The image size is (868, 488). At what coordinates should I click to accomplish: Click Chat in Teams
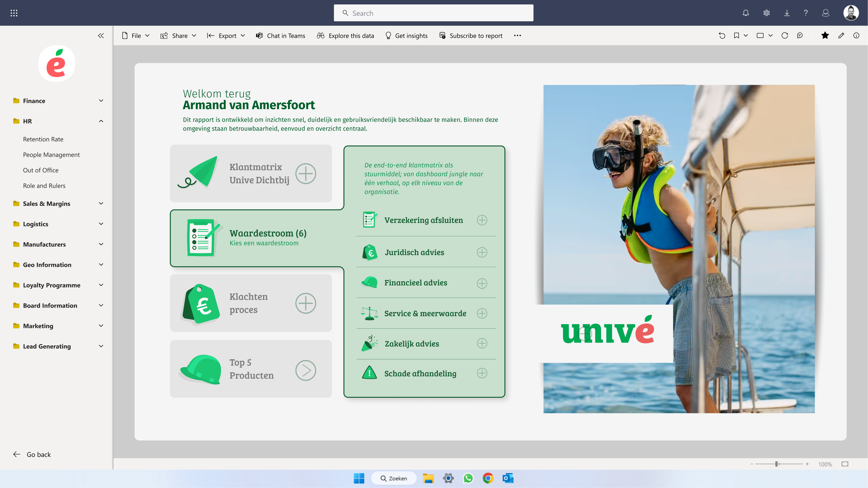pyautogui.click(x=280, y=35)
